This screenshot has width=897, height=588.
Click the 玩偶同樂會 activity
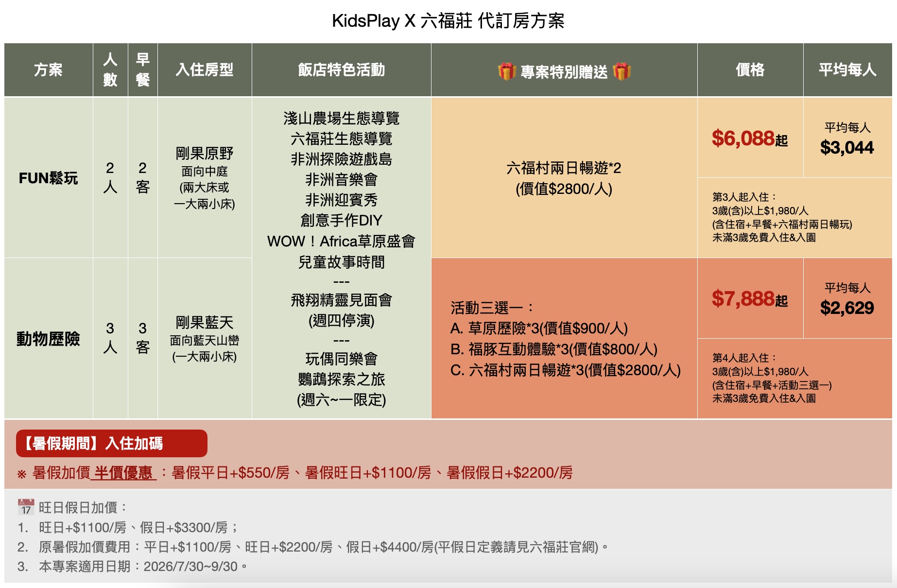coord(341,359)
